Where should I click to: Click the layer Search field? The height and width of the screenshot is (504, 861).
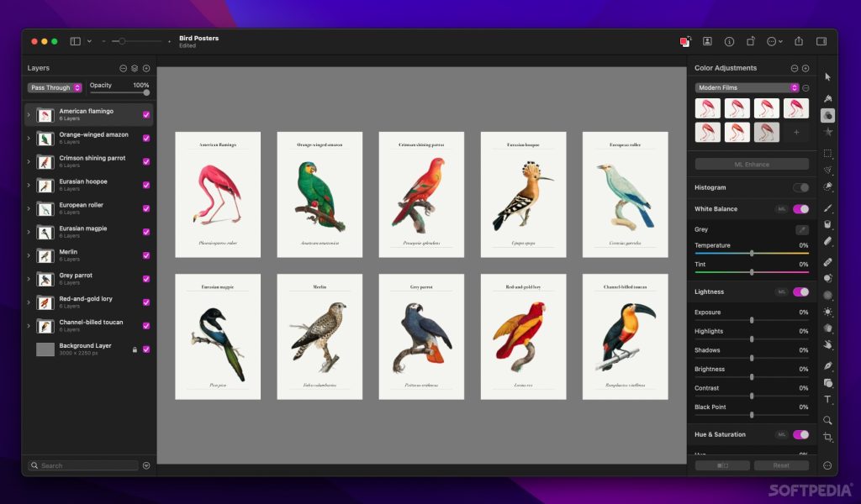(x=84, y=465)
